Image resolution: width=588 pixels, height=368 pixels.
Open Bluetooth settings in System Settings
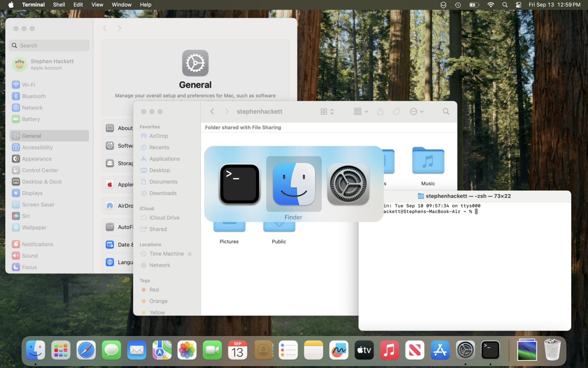coord(34,96)
